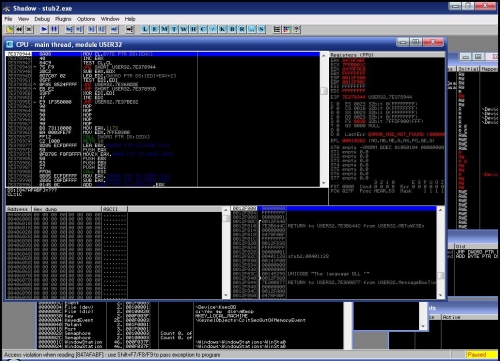Select stack row 'UNICODE "The language DLL'
Screen dimensions: 500x361
pyautogui.click(x=334, y=274)
